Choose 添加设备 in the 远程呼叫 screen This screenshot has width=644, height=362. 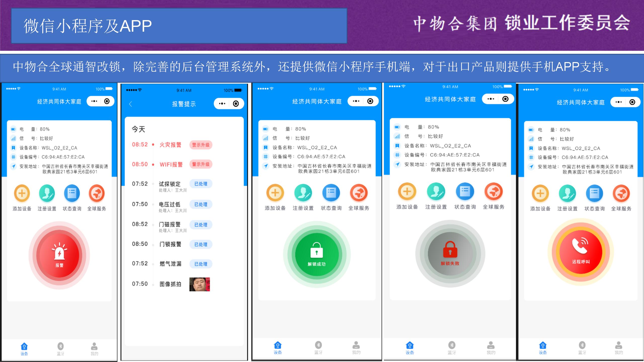(x=540, y=194)
